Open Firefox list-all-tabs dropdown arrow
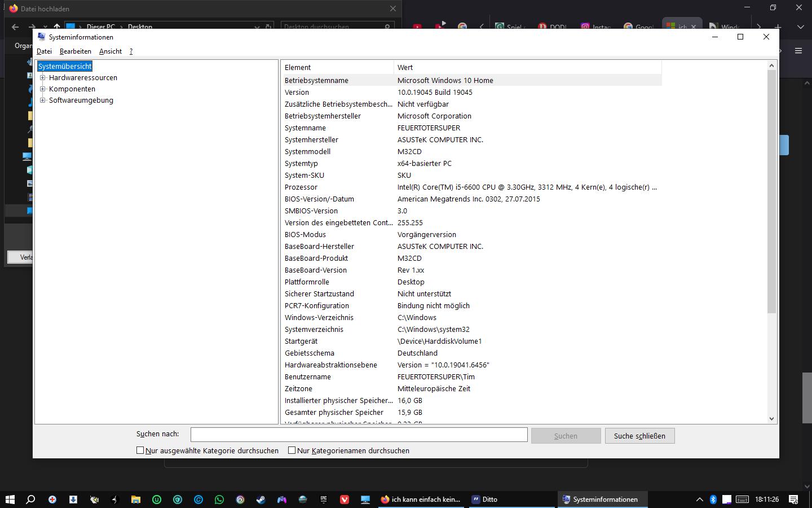Image resolution: width=812 pixels, height=508 pixels. click(x=800, y=27)
